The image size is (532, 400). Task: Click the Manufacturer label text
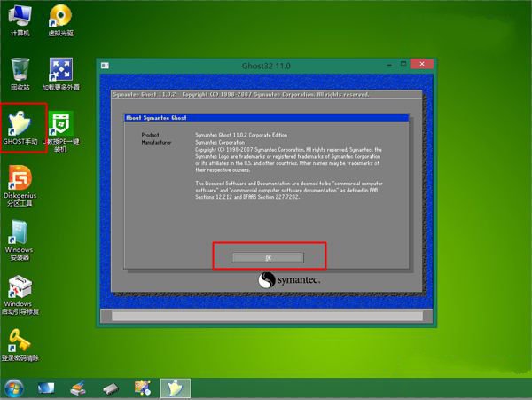[156, 143]
